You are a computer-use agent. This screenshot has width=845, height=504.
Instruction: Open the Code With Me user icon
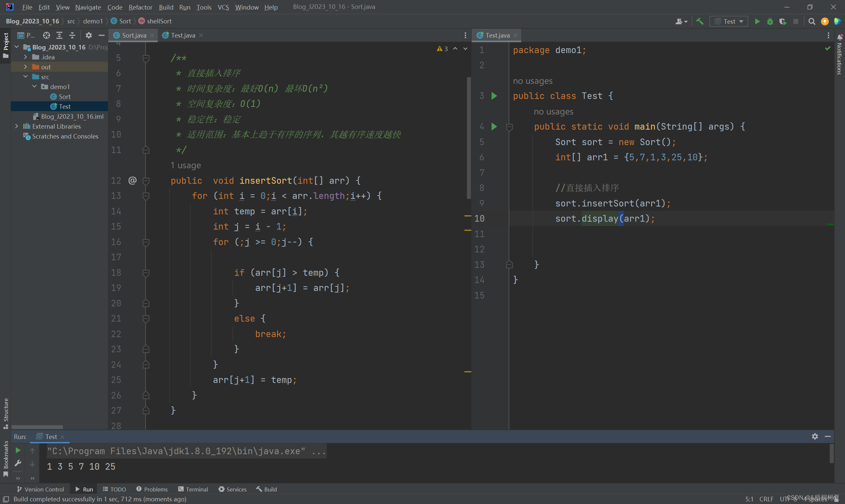[681, 21]
